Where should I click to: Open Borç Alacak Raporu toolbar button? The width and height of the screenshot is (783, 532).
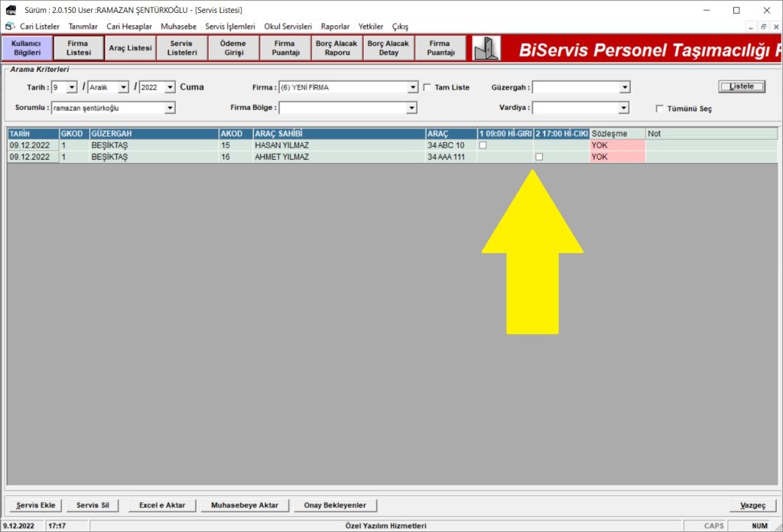click(336, 48)
